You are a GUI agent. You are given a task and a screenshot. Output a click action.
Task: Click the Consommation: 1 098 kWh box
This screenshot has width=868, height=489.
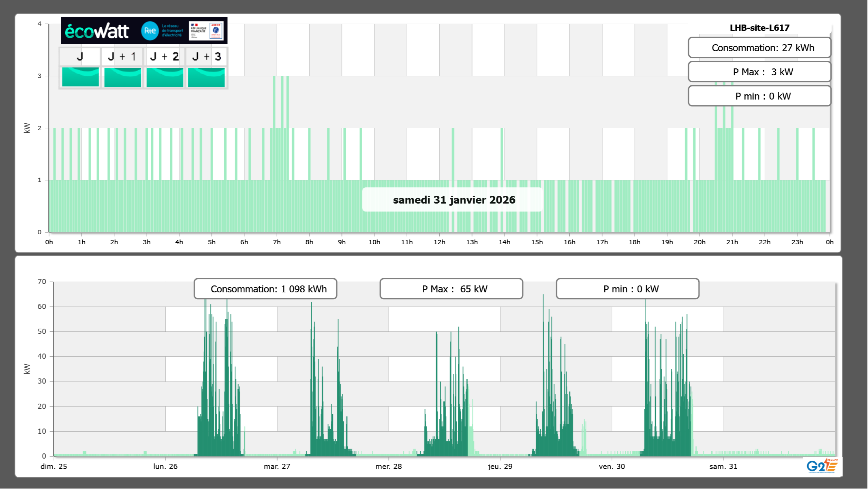click(265, 289)
